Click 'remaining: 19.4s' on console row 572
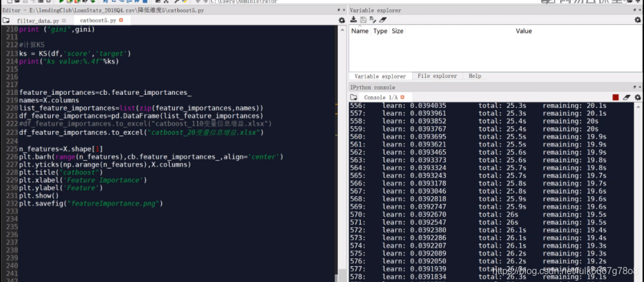The height and width of the screenshot is (282, 644). click(575, 230)
